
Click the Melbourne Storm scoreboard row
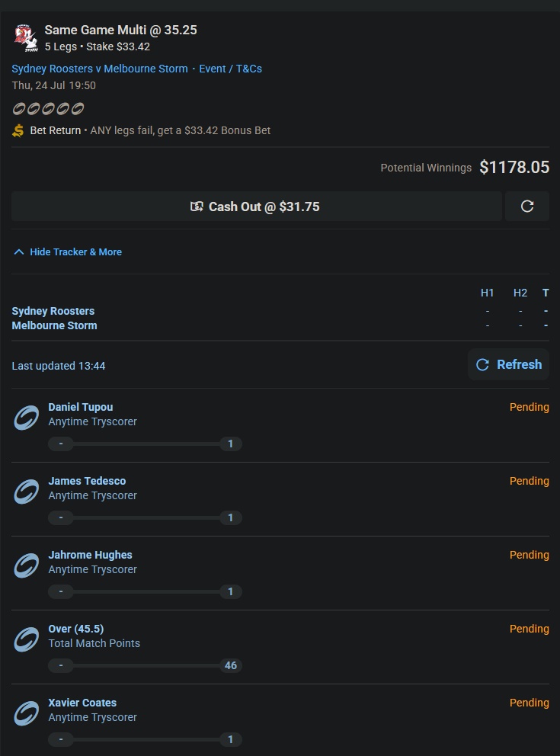(x=280, y=325)
